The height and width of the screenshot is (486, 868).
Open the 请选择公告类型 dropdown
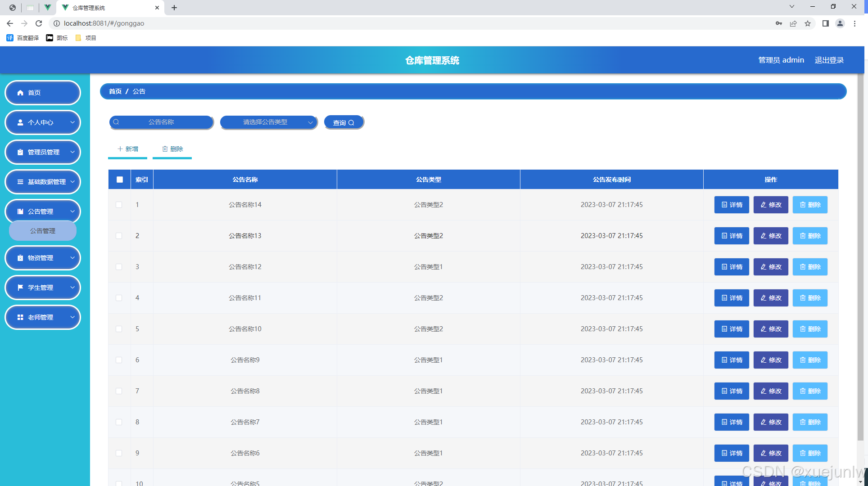pyautogui.click(x=269, y=122)
